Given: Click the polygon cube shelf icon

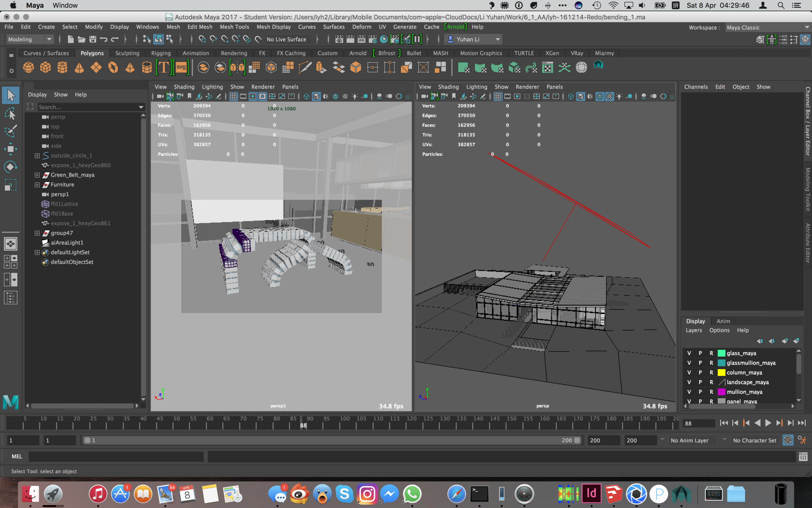Looking at the screenshot, I should point(45,68).
